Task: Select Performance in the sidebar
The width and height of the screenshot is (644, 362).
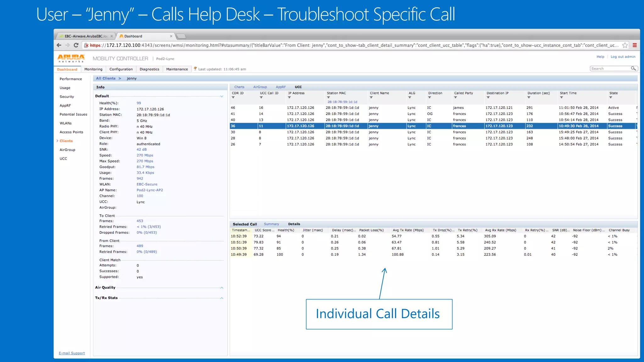Action: point(71,79)
